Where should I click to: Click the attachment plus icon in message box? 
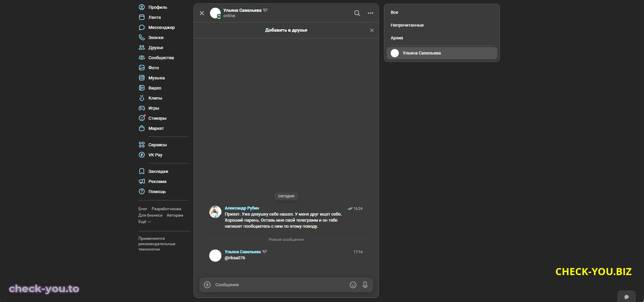click(x=207, y=285)
